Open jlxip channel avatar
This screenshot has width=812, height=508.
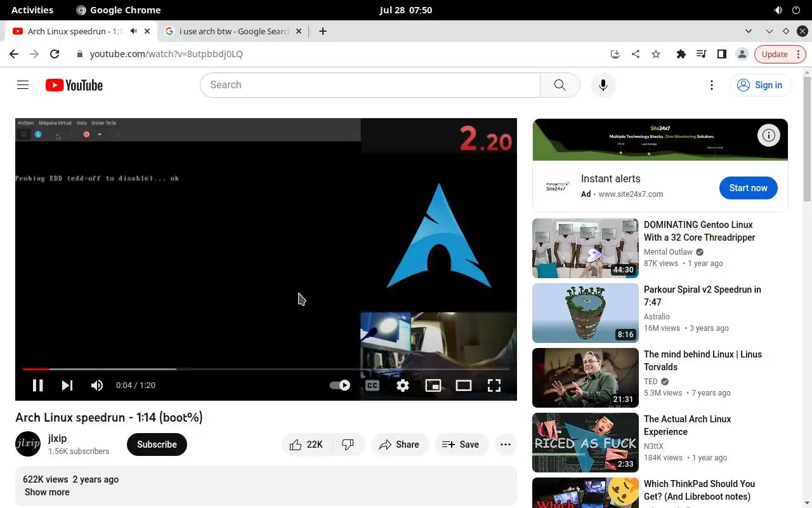[28, 444]
